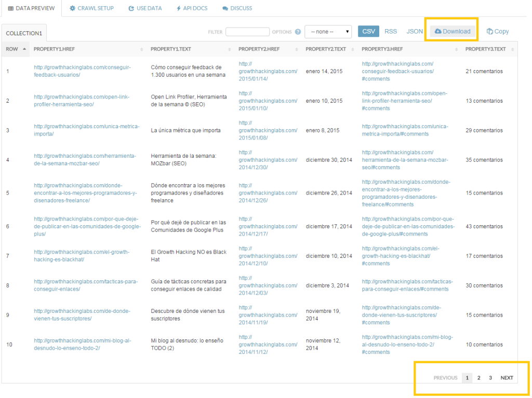Open tacticas-para-conseguir-enlaces/#comments link
This screenshot has height=398, width=532.
click(407, 285)
